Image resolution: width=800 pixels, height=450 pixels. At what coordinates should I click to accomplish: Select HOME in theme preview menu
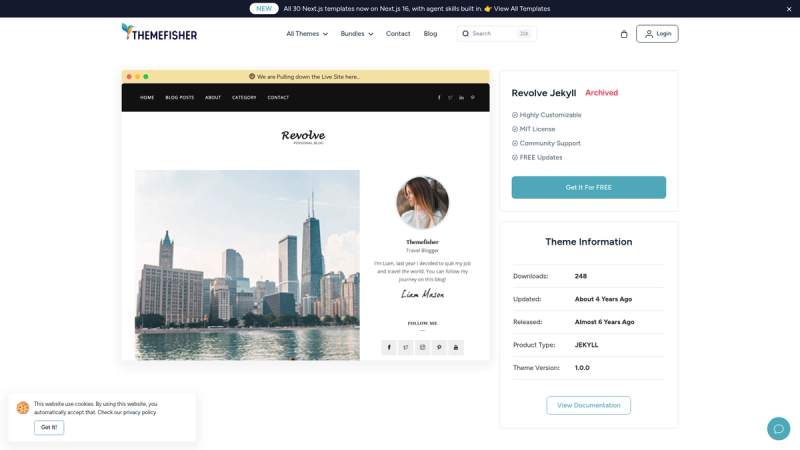pos(147,97)
